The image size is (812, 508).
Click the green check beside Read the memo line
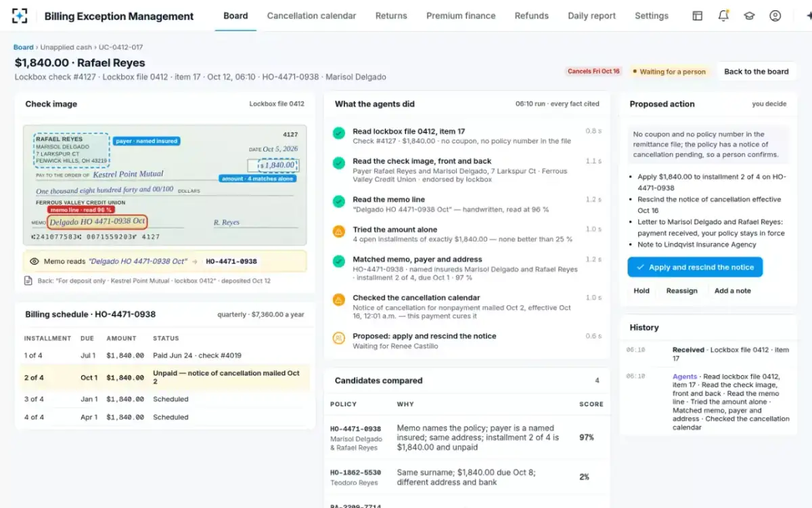[339, 201]
